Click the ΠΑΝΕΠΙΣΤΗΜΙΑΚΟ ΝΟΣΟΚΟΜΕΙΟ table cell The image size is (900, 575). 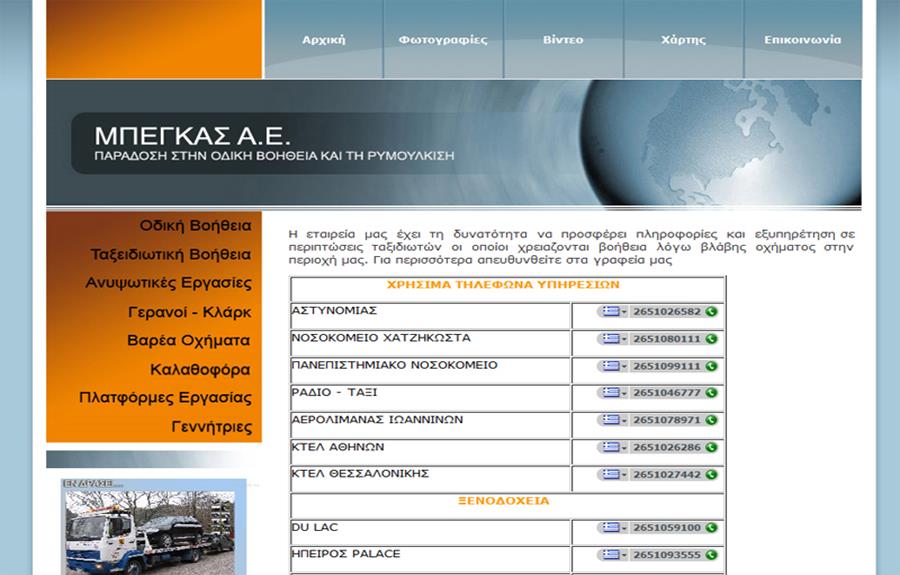[x=430, y=371]
